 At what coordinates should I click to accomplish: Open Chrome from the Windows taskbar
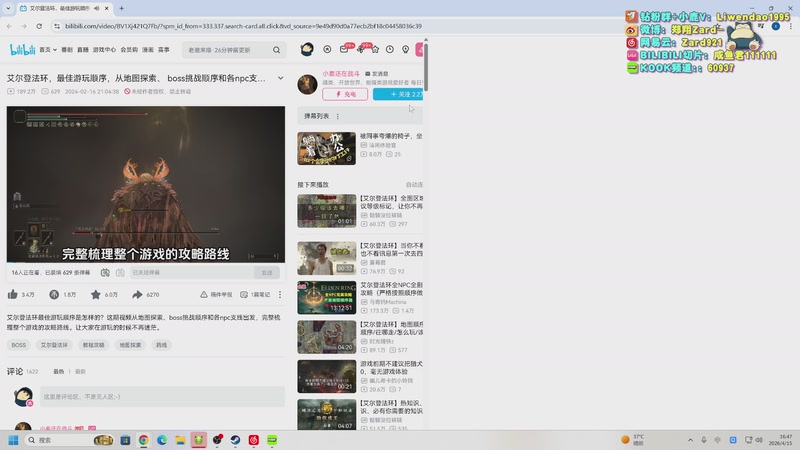tap(143, 440)
